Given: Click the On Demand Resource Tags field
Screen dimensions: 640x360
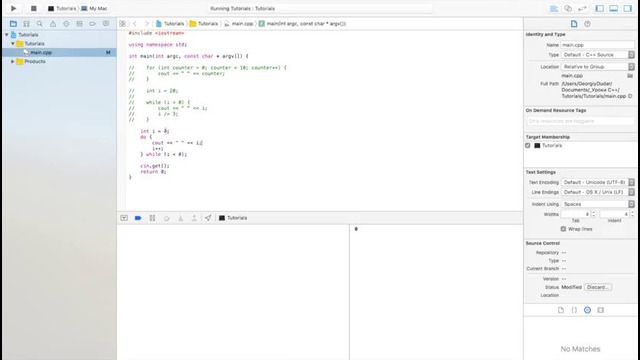Looking at the screenshot, I should [580, 121].
